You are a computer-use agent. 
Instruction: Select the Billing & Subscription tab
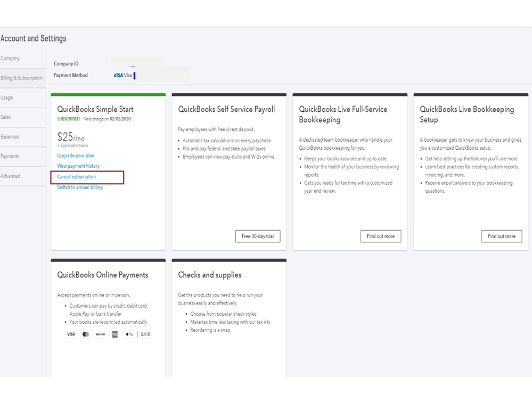(21, 78)
